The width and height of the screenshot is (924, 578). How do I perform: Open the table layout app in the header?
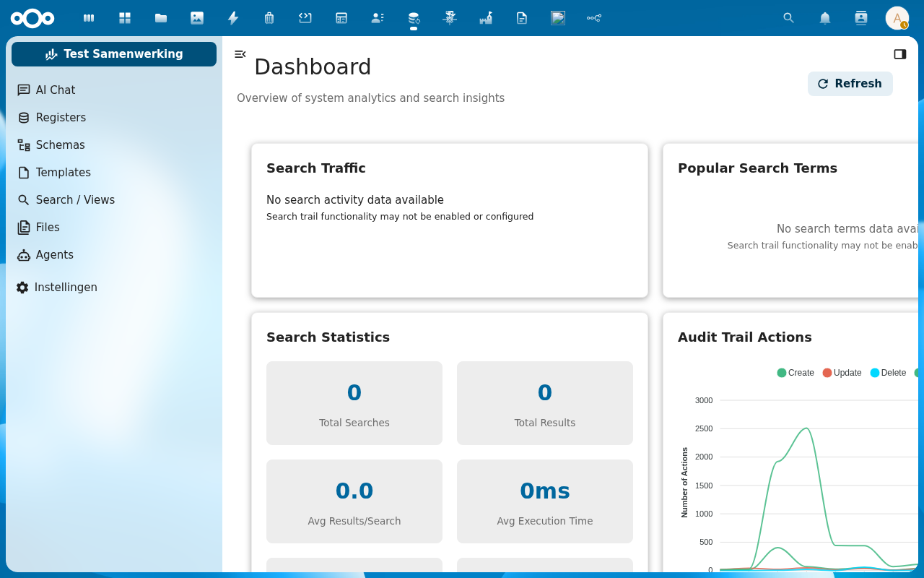[341, 18]
